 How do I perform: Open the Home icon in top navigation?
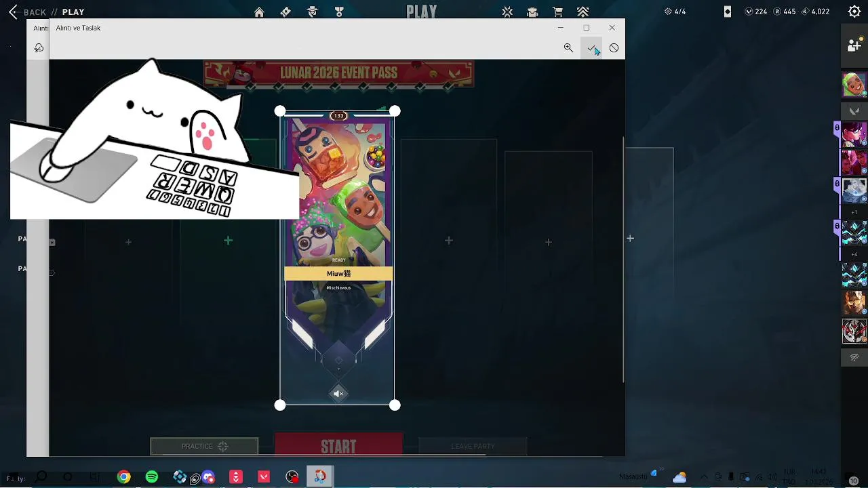pyautogui.click(x=259, y=12)
